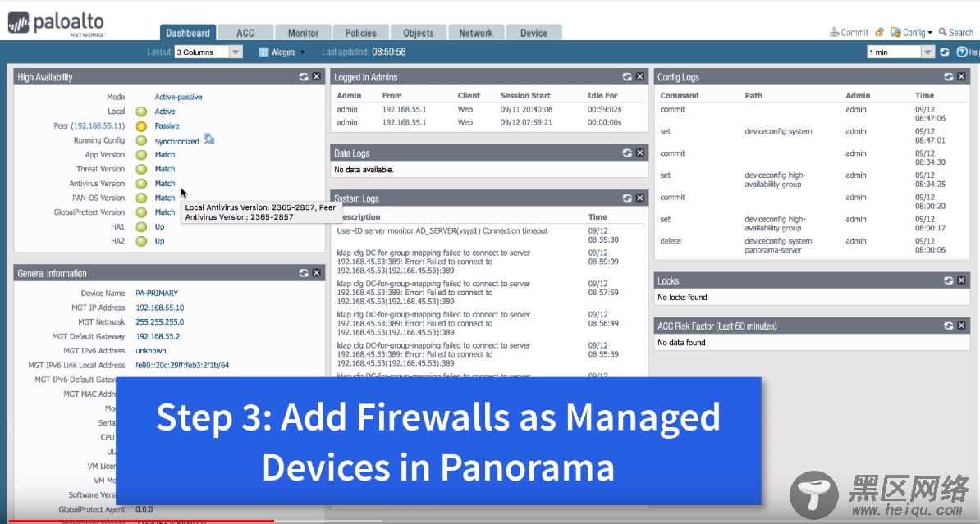Select the admin session started 09/11 20:40:08
The image size is (980, 524).
click(x=488, y=109)
